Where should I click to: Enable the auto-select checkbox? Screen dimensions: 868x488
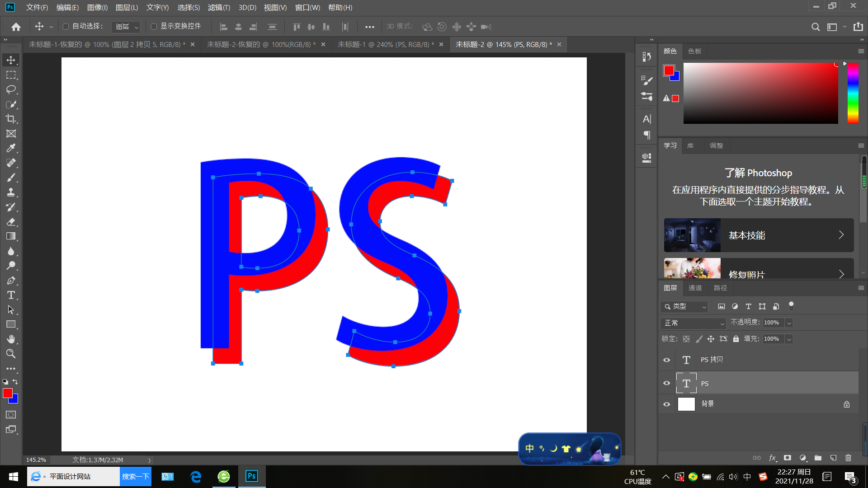(x=66, y=27)
